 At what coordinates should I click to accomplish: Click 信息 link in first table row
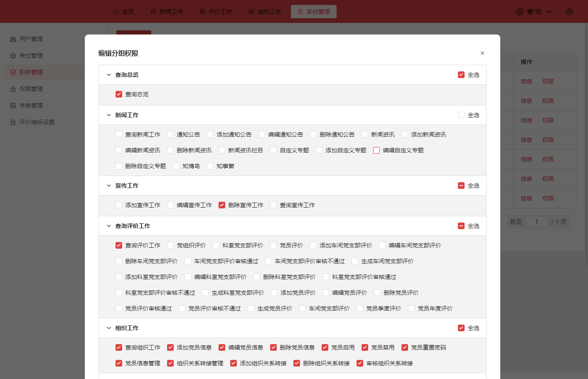pyautogui.click(x=526, y=81)
